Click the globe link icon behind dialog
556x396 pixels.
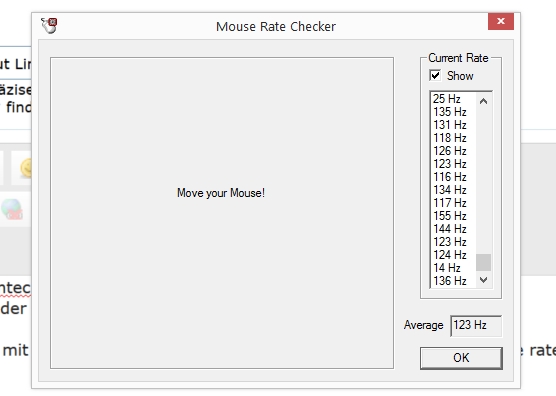[x=12, y=209]
